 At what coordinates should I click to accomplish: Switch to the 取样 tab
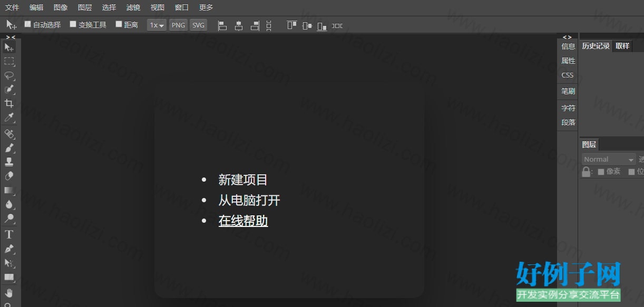(x=622, y=46)
